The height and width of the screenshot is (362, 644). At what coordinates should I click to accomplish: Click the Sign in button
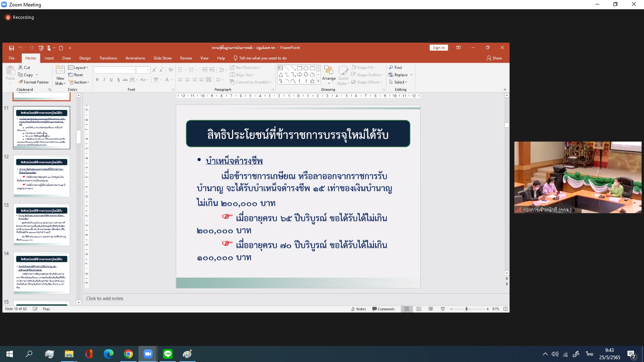point(439,48)
